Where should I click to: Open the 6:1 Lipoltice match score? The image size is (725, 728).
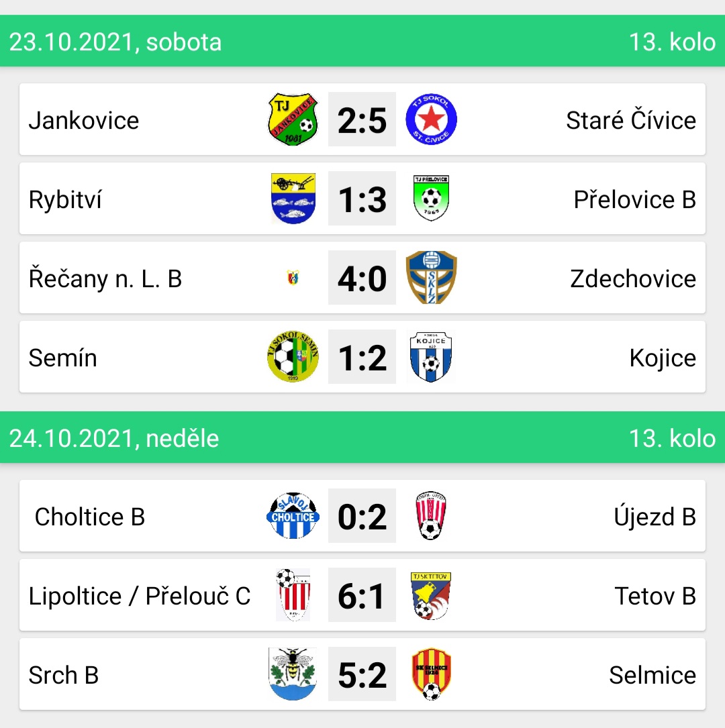tap(362, 595)
